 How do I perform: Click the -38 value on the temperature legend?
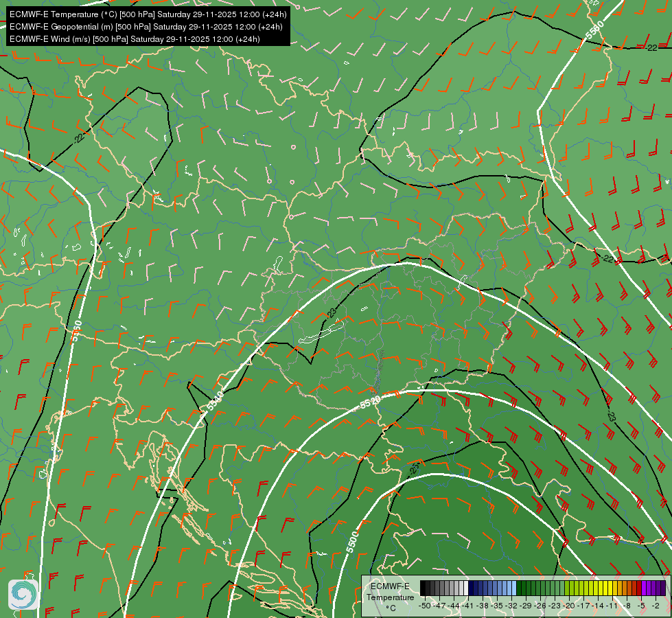point(483,606)
